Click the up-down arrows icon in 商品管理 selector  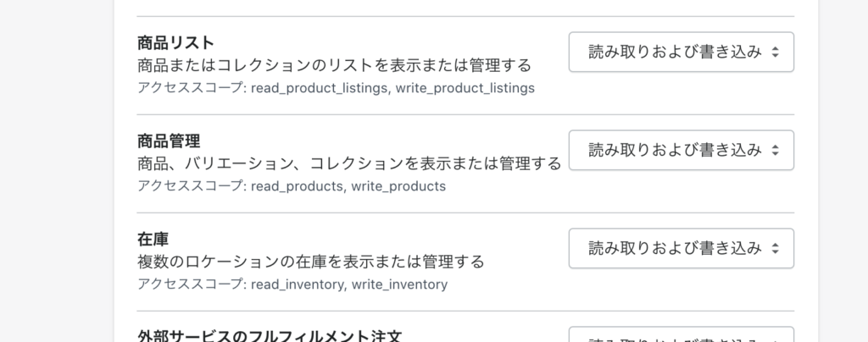coord(775,151)
